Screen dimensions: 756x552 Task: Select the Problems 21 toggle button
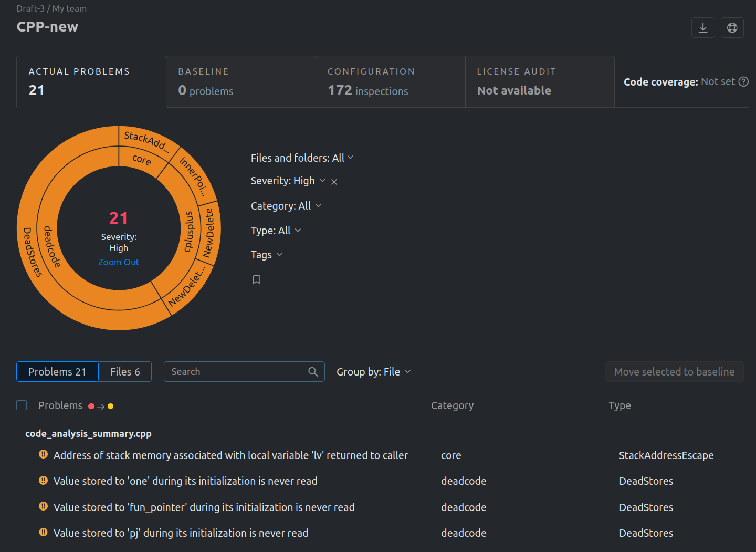[x=57, y=372]
